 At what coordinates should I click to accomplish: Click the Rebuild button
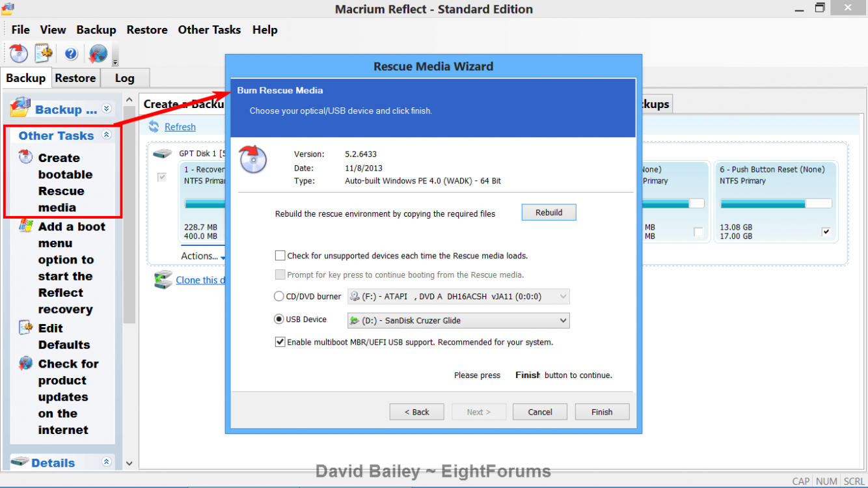coord(549,213)
